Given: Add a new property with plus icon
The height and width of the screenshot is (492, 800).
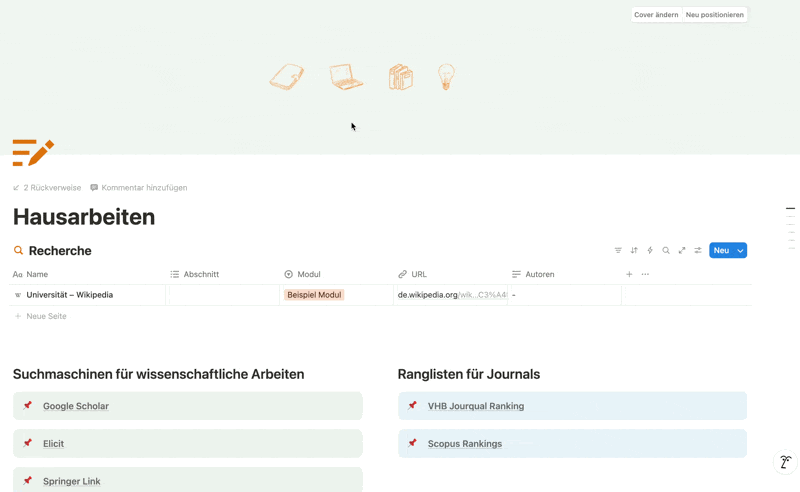Looking at the screenshot, I should 629,274.
